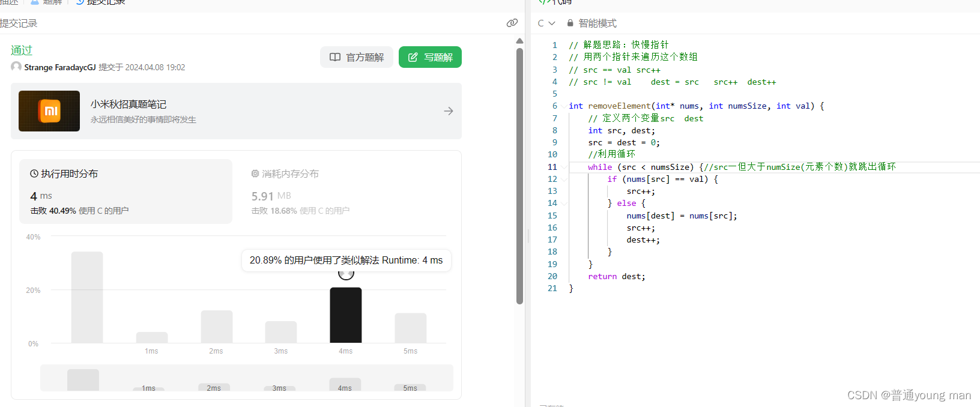This screenshot has height=407, width=980.
Task: Click code line number 11
Action: coord(552,167)
